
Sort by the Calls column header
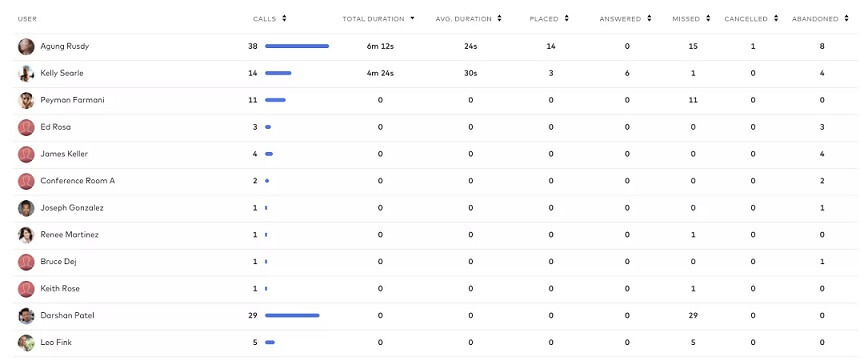coord(269,19)
